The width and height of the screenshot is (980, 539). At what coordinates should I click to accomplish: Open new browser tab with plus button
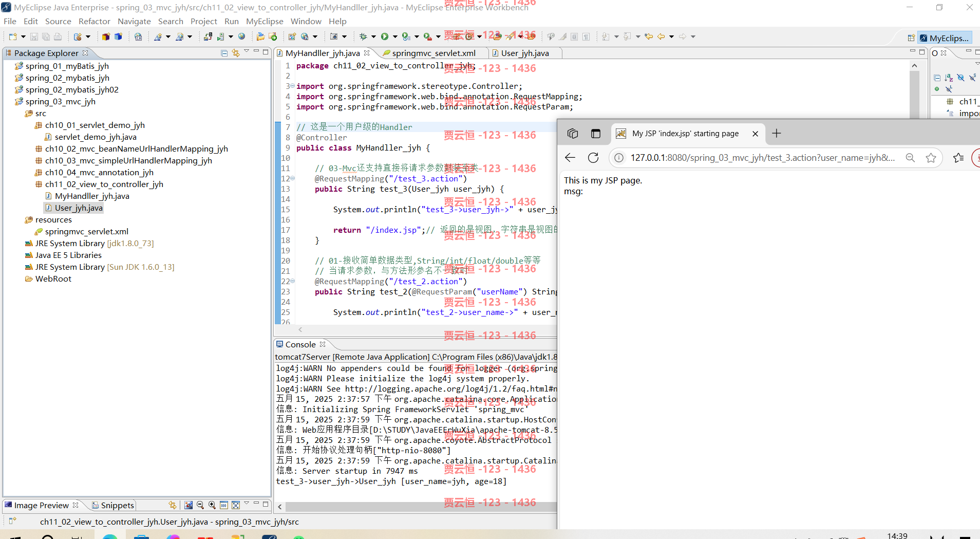click(x=777, y=134)
